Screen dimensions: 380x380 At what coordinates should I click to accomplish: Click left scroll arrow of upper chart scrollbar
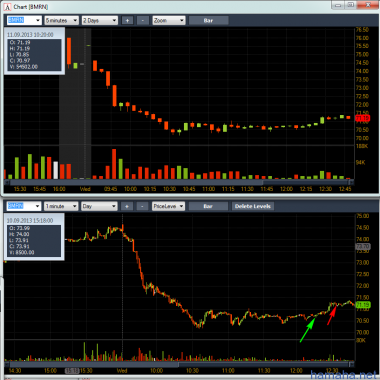pyautogui.click(x=7, y=182)
